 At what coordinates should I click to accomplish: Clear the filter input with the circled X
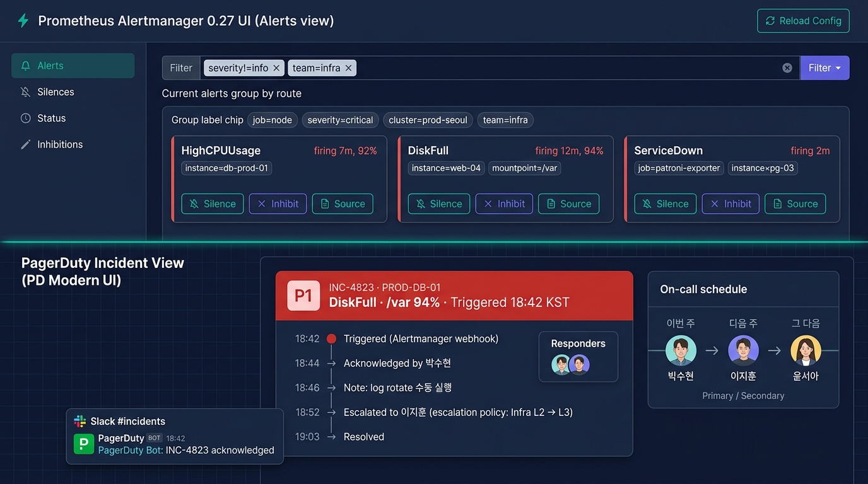click(x=787, y=68)
